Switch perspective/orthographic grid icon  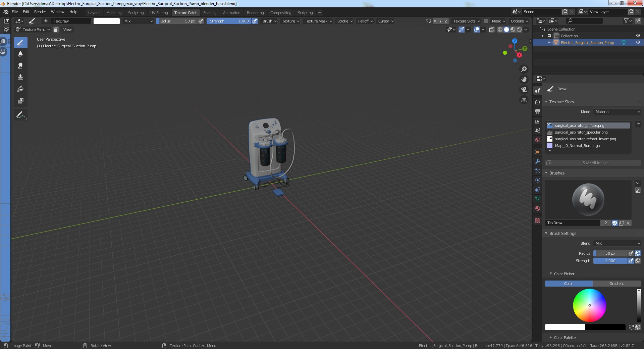click(524, 100)
